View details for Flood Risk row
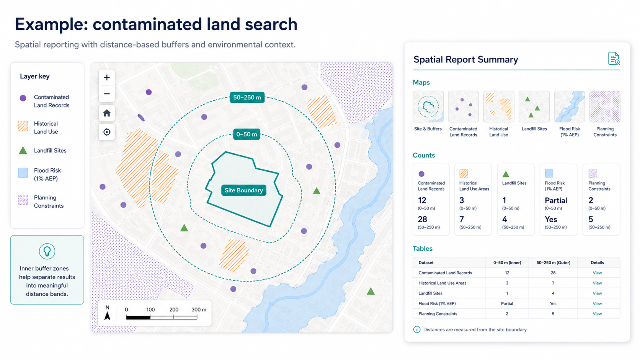 point(597,304)
